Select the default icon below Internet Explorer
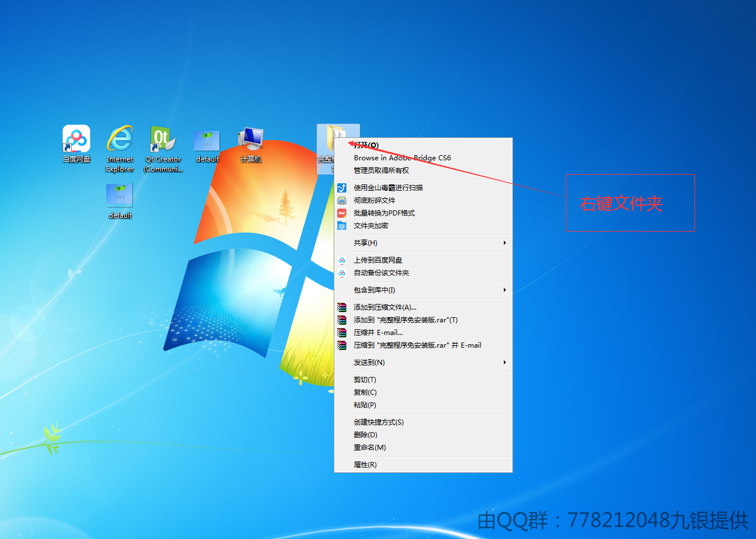Viewport: 756px width, 539px height. [x=119, y=195]
